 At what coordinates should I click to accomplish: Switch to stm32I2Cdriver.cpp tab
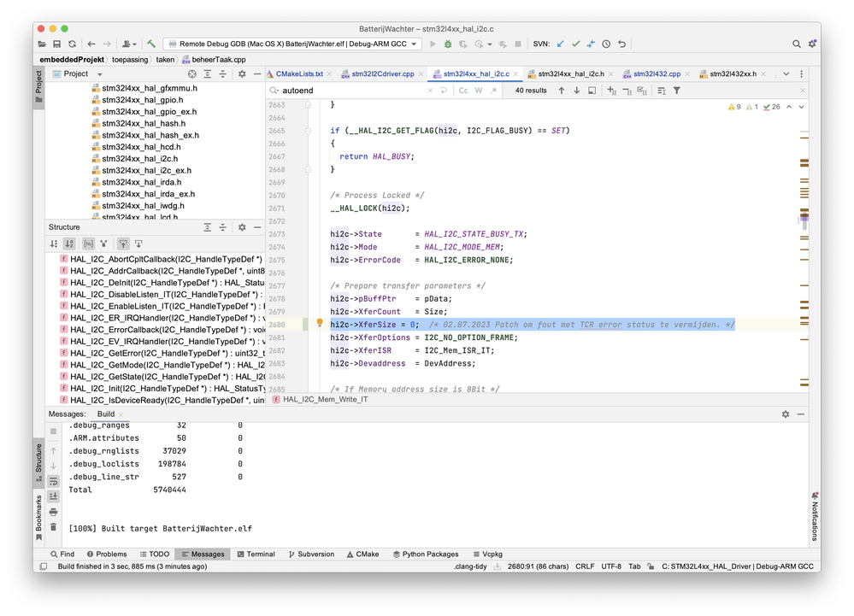pos(383,74)
